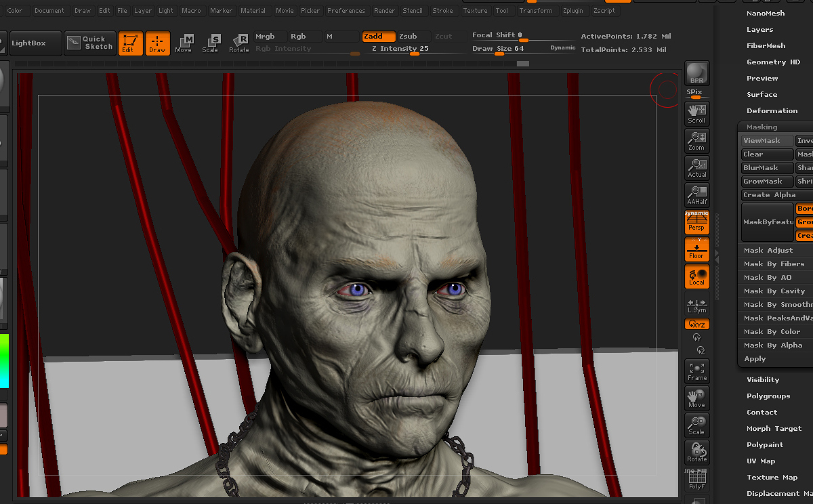
Task: Click the MaskByFeature button
Action: pyautogui.click(x=767, y=222)
